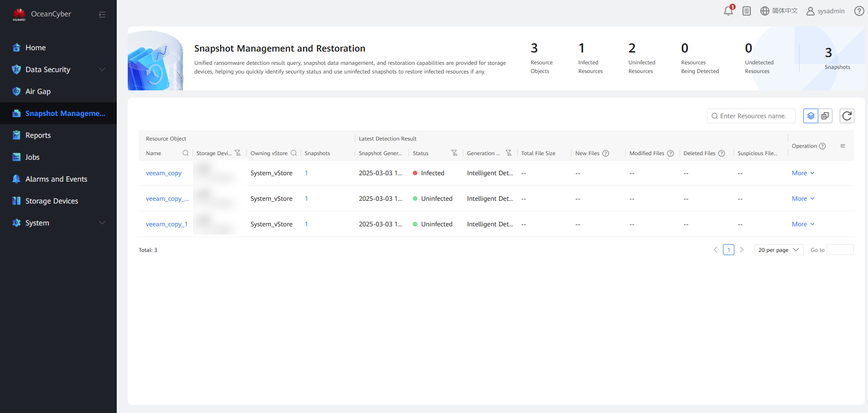
Task: Open Storage Devices in sidebar
Action: (x=52, y=201)
